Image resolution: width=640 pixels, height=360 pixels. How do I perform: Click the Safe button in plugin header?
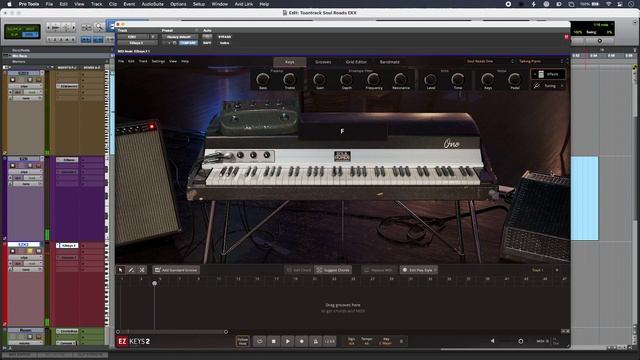pos(207,42)
